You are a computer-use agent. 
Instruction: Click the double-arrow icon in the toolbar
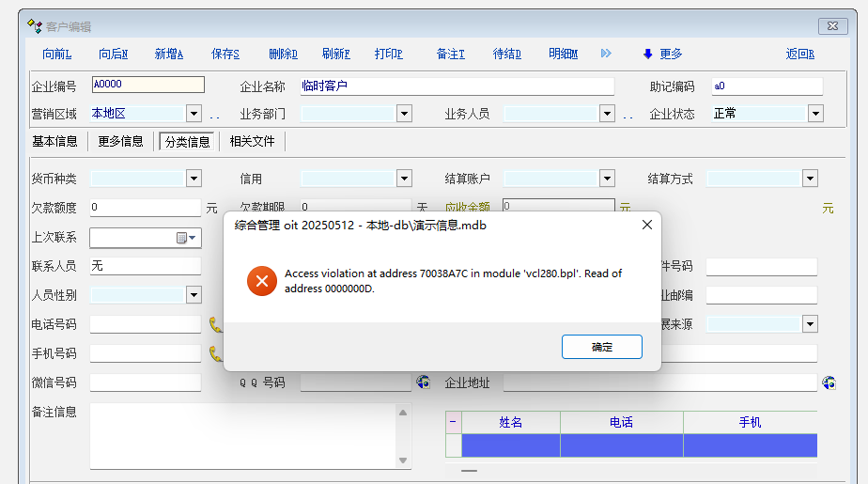point(606,54)
